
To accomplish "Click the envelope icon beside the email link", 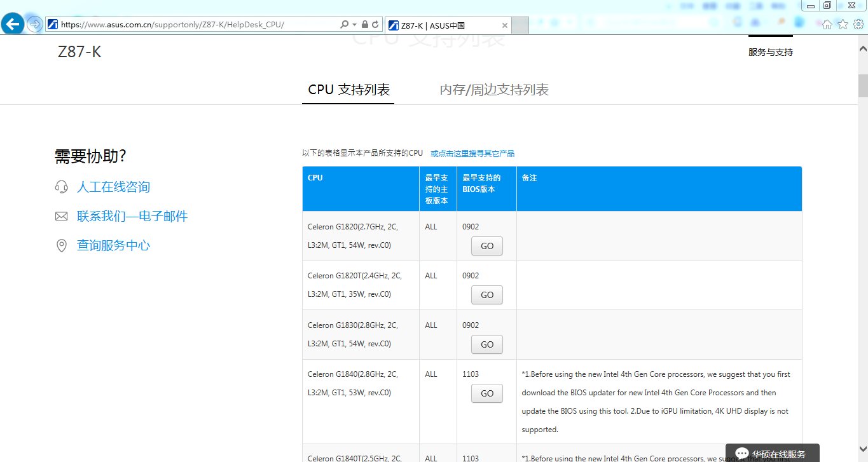I will tap(61, 216).
